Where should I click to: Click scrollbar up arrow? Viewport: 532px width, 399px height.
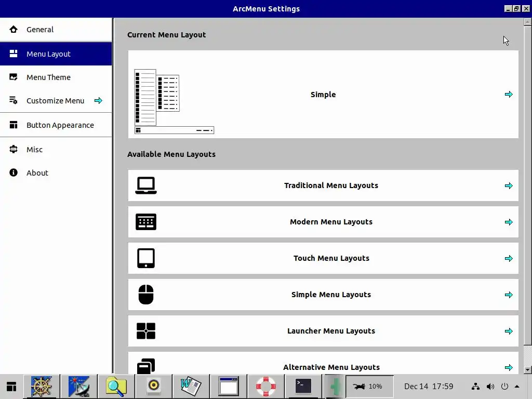coord(528,22)
